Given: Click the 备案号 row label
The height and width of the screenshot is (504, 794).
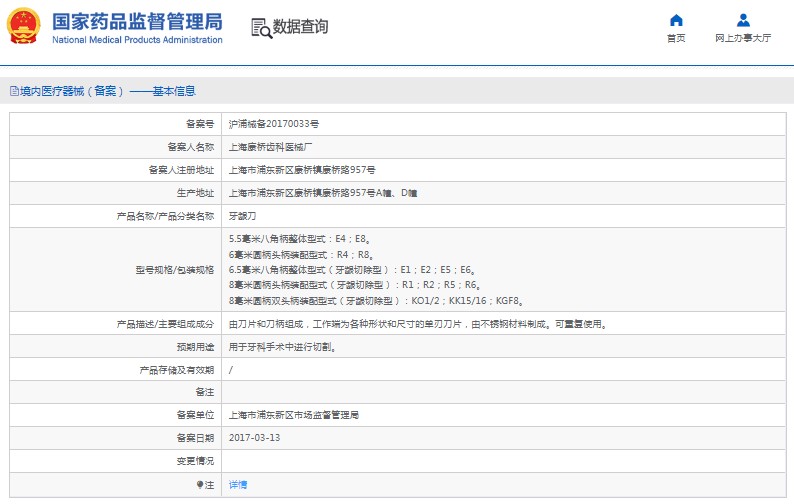Looking at the screenshot, I should 200,124.
